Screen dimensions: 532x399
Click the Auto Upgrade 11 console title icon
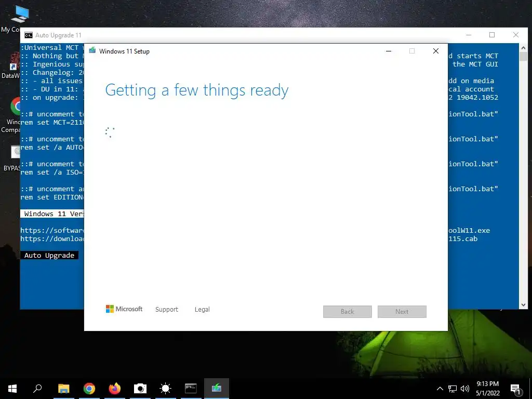(29, 35)
